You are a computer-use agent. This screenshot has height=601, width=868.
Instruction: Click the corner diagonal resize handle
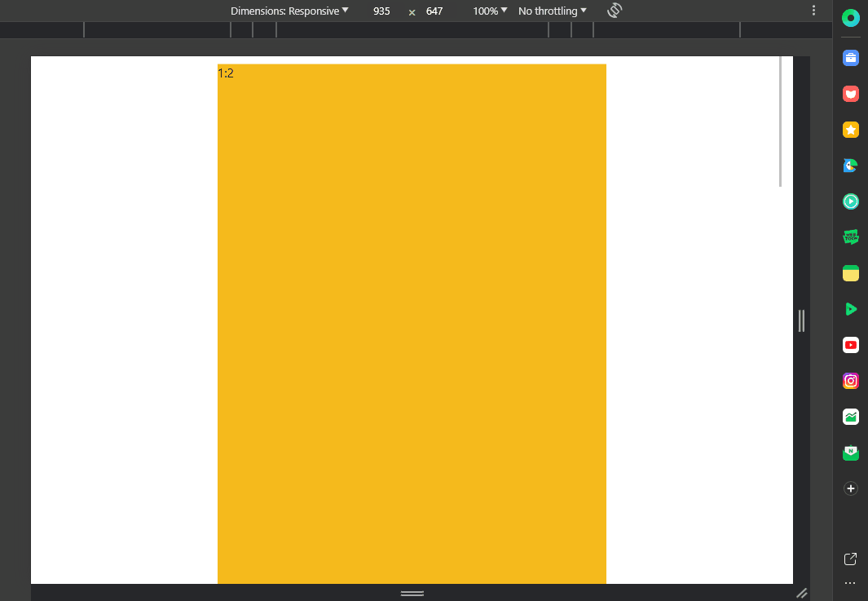point(801,593)
